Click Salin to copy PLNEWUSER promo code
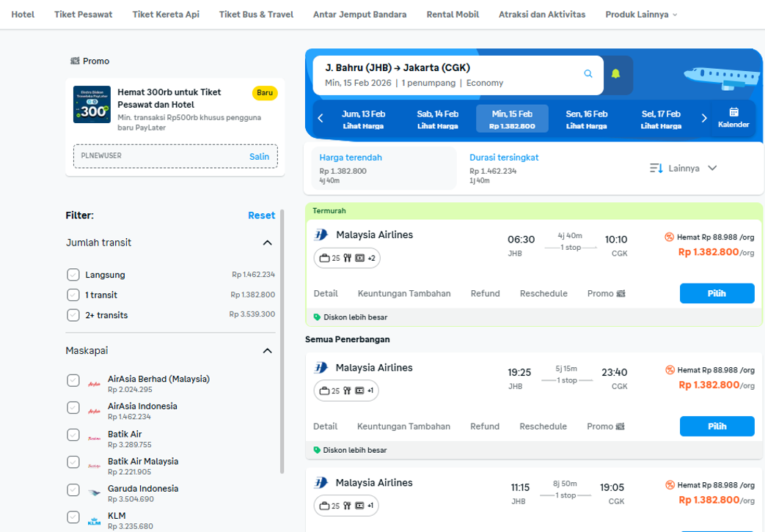765x532 pixels. point(259,156)
